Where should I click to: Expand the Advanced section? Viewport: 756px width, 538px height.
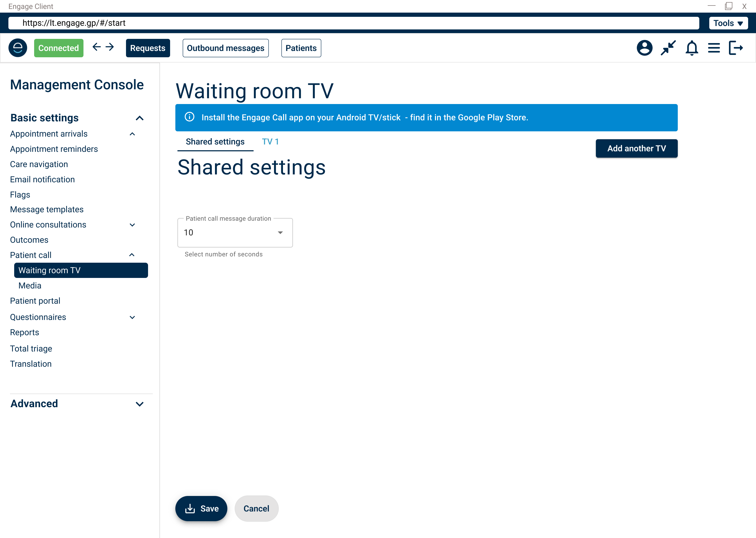(x=140, y=404)
